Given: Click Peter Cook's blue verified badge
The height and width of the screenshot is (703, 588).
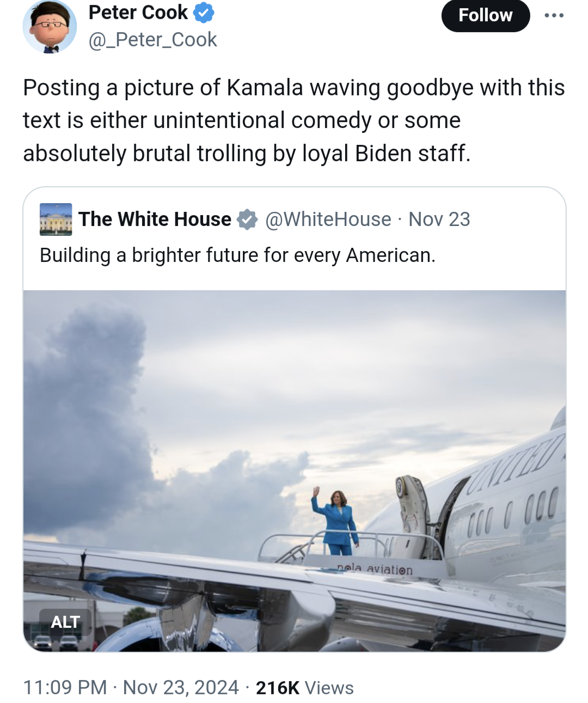Looking at the screenshot, I should (x=204, y=13).
